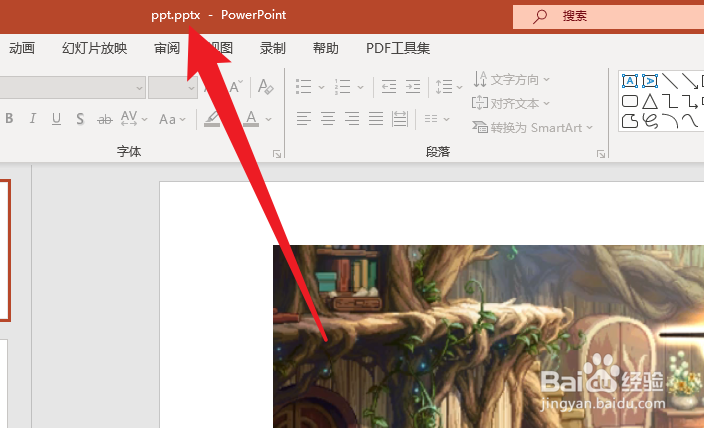Expand bullets dropdown arrow
The width and height of the screenshot is (704, 428).
click(x=321, y=87)
